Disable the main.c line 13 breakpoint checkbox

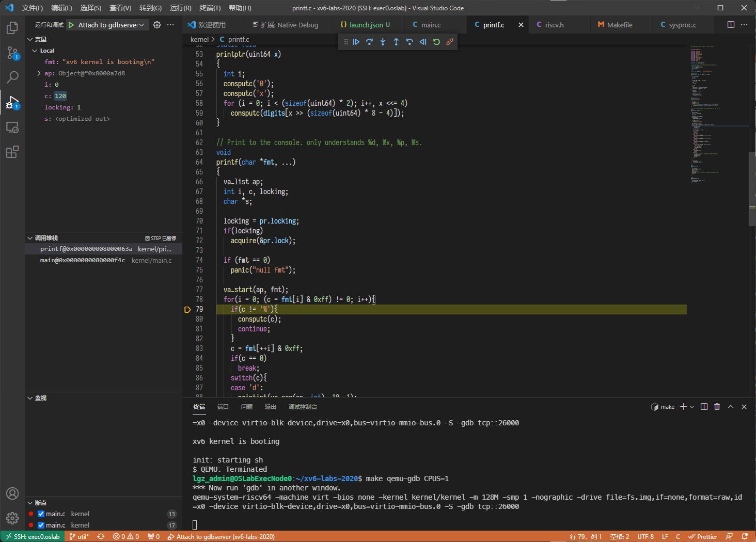41,514
